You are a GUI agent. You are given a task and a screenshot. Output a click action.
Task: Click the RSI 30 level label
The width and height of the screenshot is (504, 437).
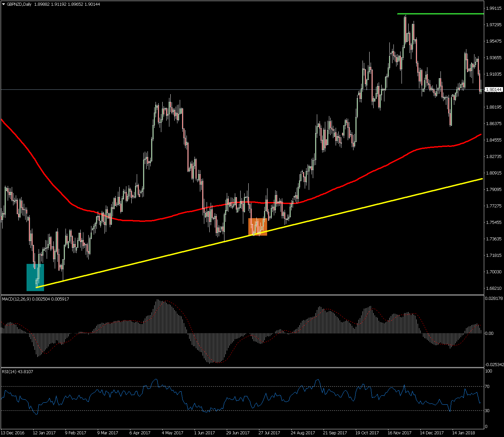(488, 411)
